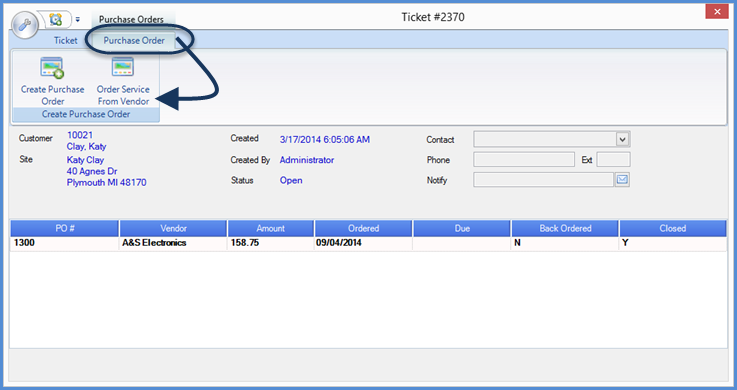Expand the quick access toolbar customize arrow
The image size is (737, 390).
tap(78, 20)
